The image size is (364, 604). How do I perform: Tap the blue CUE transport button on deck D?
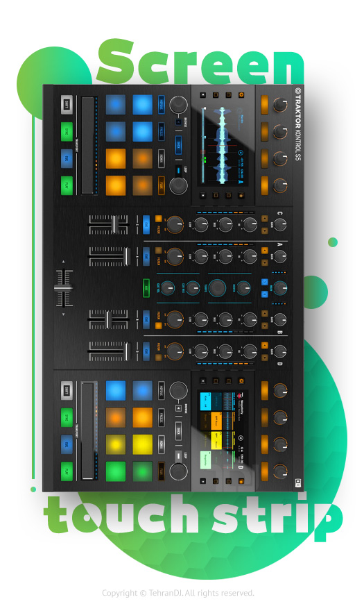pos(67,444)
